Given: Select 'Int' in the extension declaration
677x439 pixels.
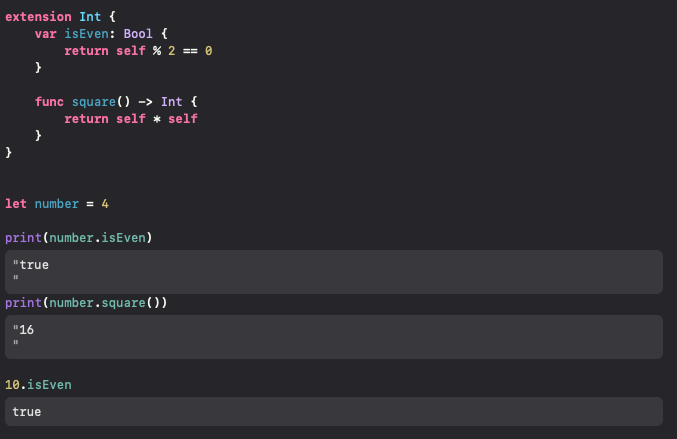Looking at the screenshot, I should [90, 17].
